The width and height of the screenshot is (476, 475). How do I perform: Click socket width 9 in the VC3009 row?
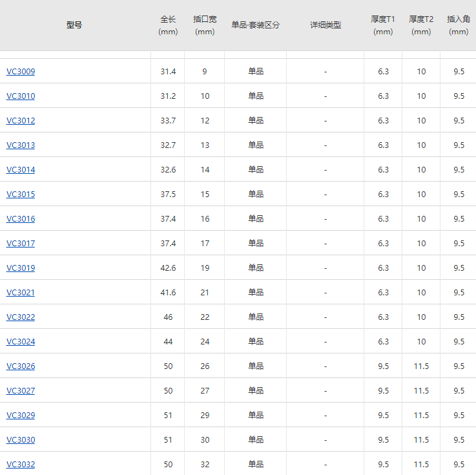point(205,72)
